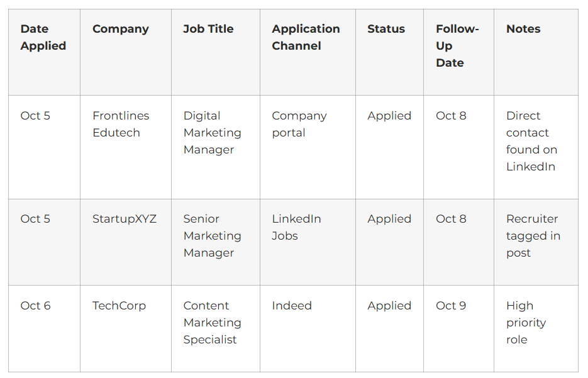Select the Company column header

(x=120, y=29)
